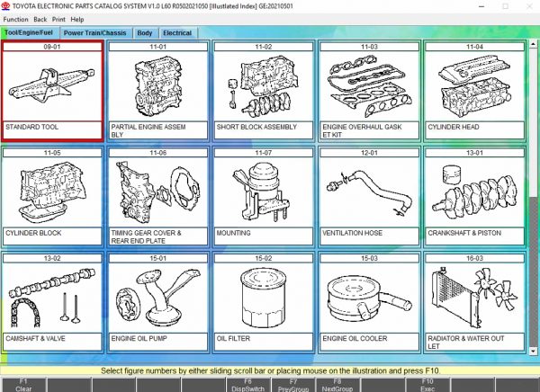
Task: Open the Function menu
Action: (15, 19)
